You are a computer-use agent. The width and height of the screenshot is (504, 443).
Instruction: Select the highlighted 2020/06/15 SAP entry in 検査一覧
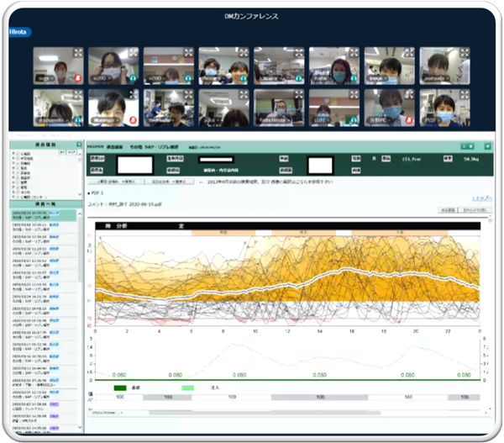pos(43,215)
